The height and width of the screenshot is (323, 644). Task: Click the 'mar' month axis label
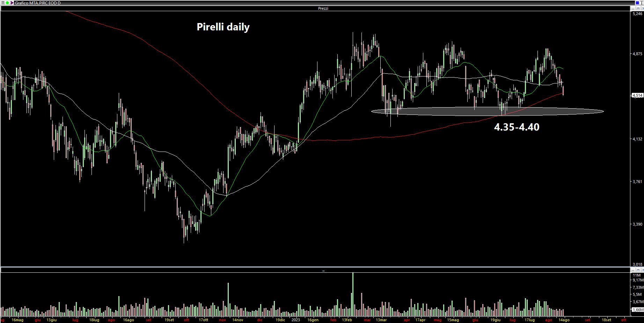(367, 320)
